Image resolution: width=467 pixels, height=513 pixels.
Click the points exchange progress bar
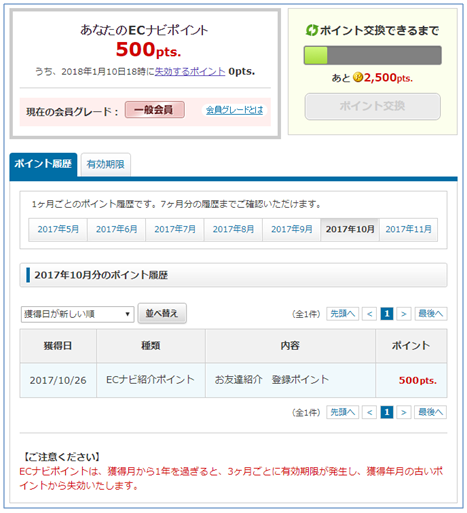[x=372, y=55]
